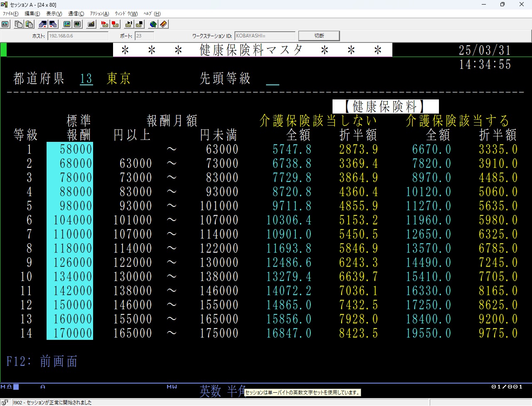Image resolution: width=532 pixels, height=406 pixels.
Task: Click the red stop-recording macro icon
Action: point(115,24)
